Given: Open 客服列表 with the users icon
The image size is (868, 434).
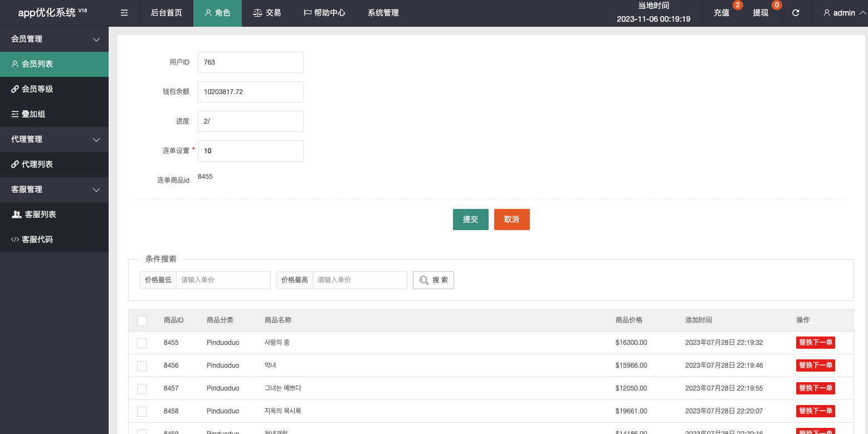Looking at the screenshot, I should [x=17, y=214].
